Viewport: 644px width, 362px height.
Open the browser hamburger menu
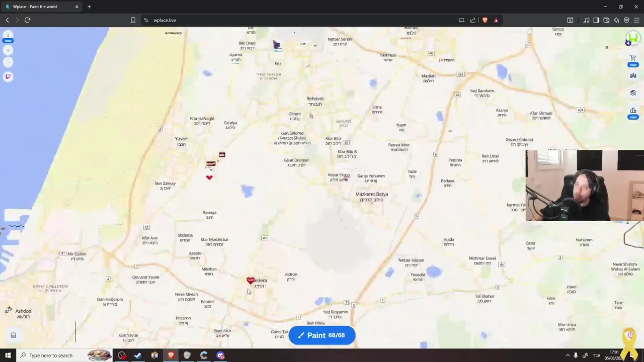636,20
